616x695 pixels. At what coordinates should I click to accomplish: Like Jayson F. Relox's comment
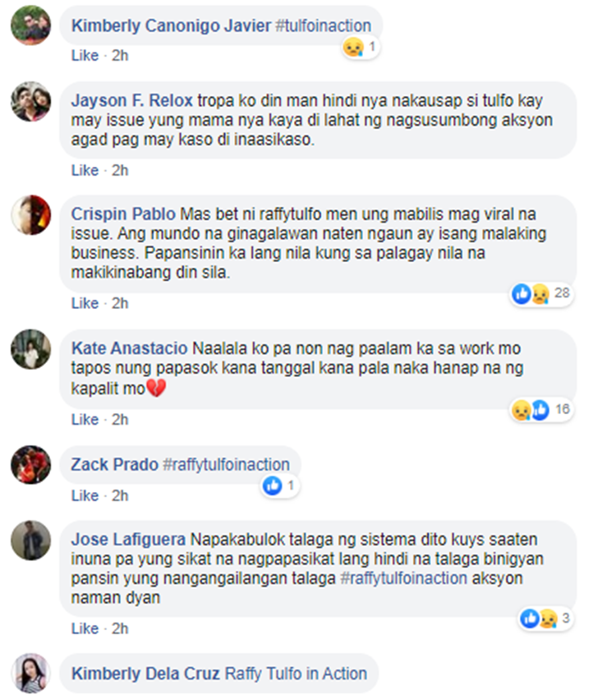[x=85, y=170]
